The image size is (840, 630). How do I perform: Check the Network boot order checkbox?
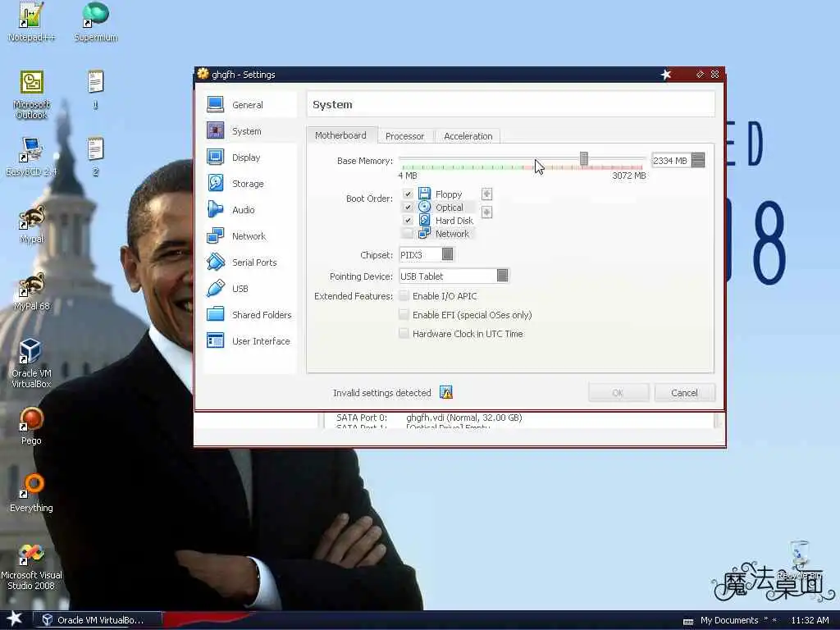point(408,233)
